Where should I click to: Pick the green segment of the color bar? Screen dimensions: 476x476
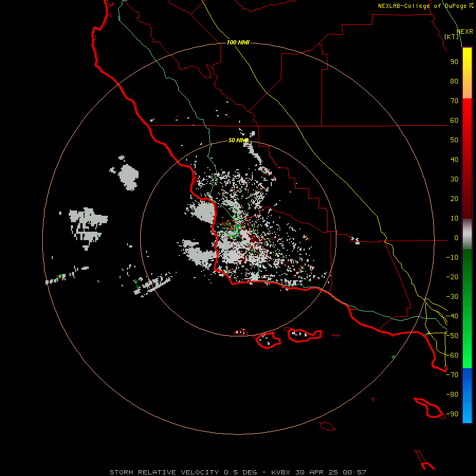tap(467, 308)
